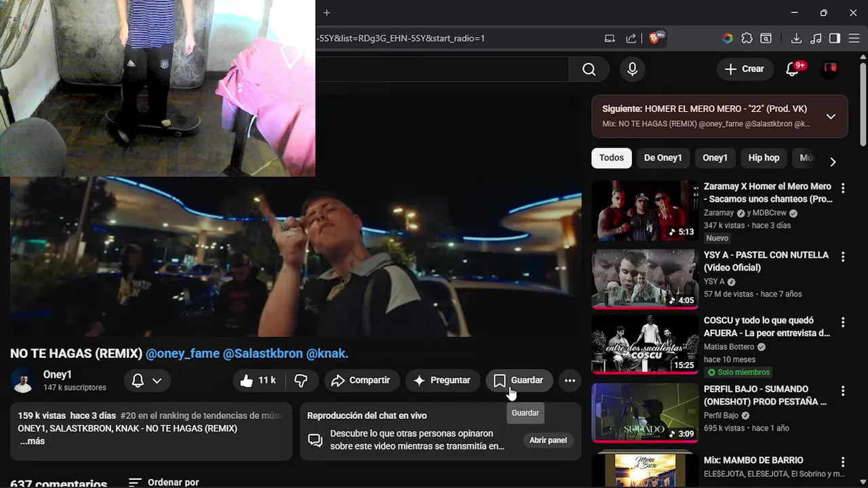Open YSY A Pastel con Nutella thumbnail

(x=644, y=279)
